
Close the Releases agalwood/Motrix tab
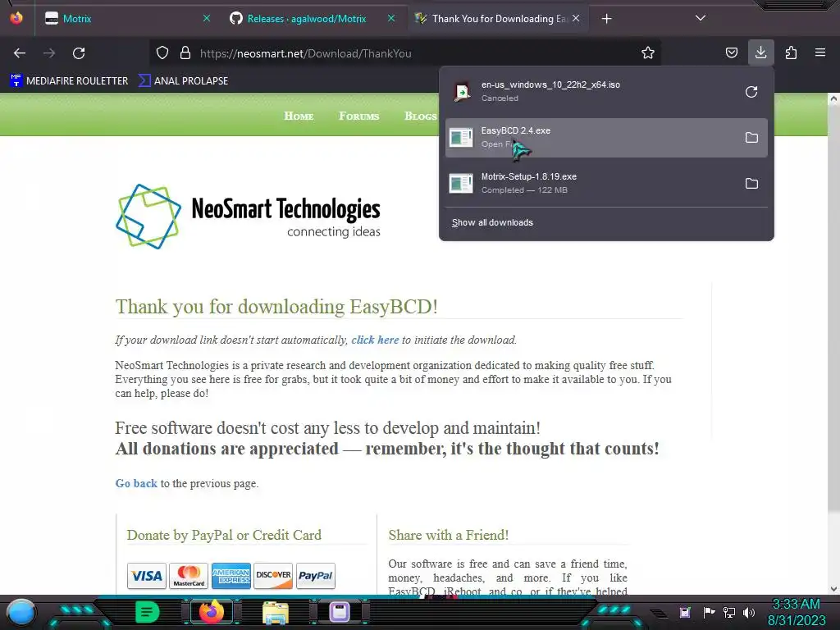391,18
